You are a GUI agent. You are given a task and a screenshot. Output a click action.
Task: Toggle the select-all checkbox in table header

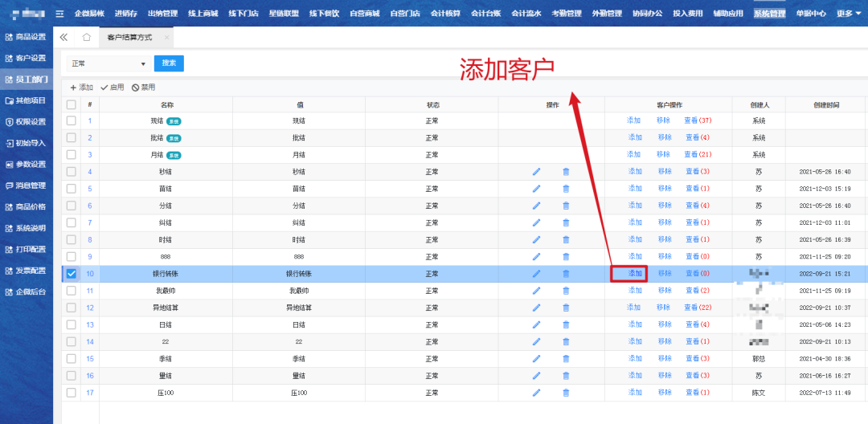point(72,105)
